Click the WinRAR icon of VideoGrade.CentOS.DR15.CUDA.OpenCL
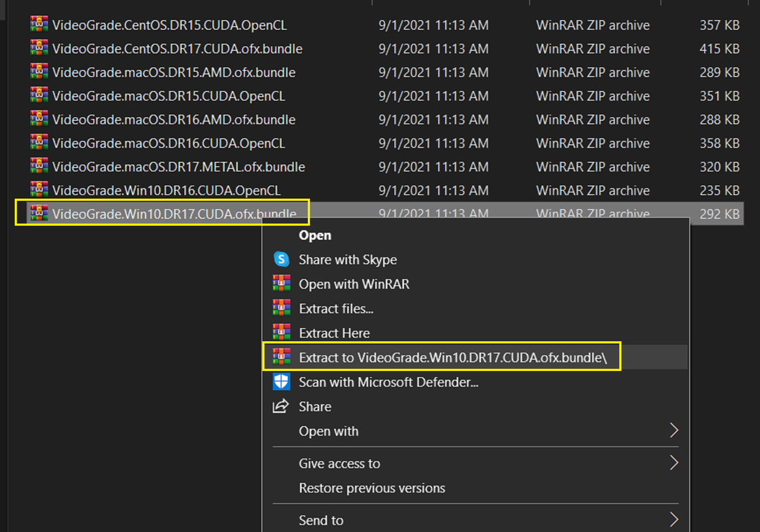Screen dimensions: 760x532 39,24
